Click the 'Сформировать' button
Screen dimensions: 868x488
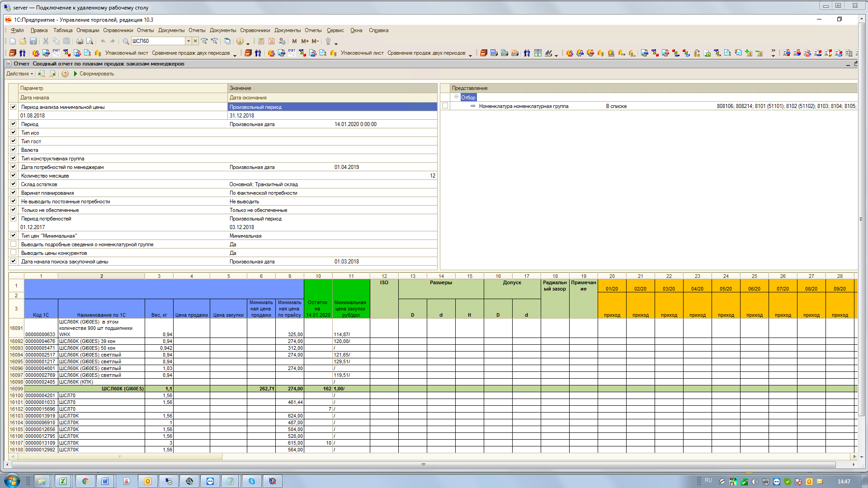tap(94, 74)
